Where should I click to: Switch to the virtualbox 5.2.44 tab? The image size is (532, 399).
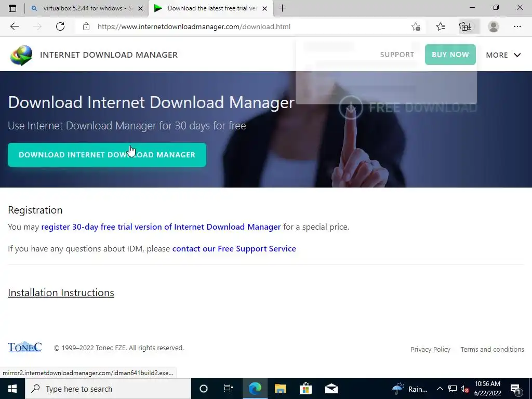point(87,8)
